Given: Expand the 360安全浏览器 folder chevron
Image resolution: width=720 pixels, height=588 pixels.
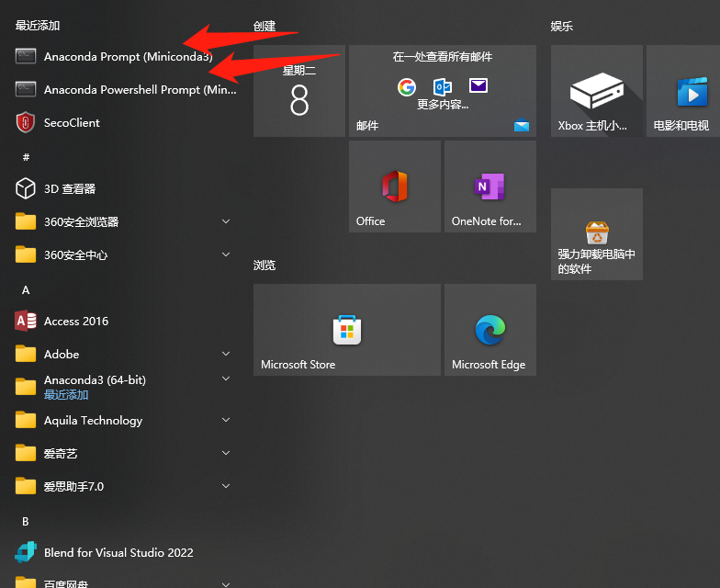Looking at the screenshot, I should coord(226,221).
